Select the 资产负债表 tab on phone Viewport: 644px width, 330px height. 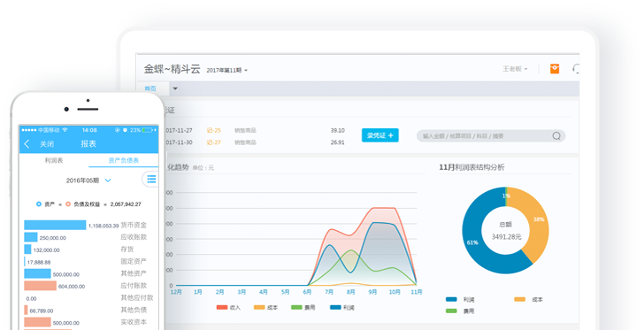tap(123, 160)
